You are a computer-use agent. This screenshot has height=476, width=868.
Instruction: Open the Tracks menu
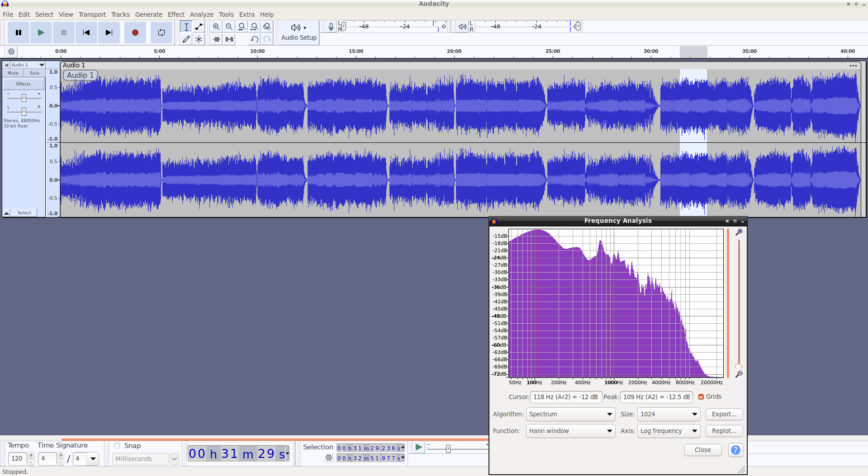(120, 14)
